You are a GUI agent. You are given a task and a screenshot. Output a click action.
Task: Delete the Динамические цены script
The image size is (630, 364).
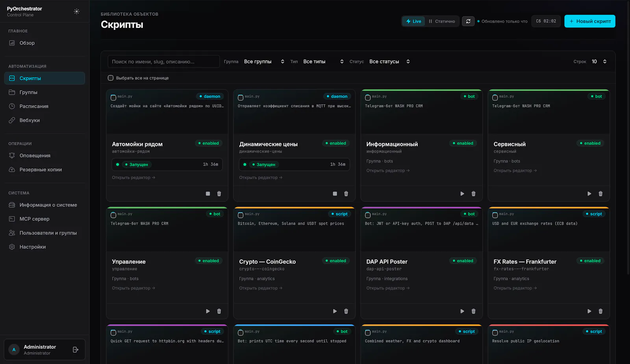346,194
